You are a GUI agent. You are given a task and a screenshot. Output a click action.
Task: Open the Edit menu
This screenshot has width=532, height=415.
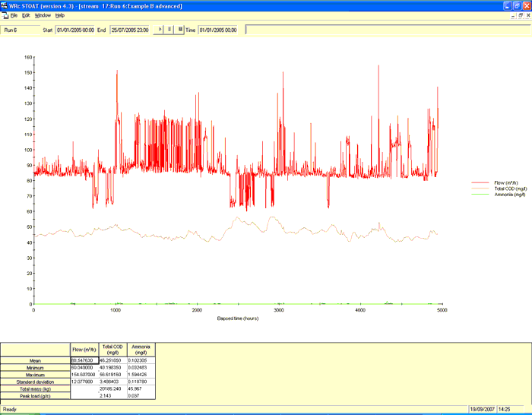point(26,16)
